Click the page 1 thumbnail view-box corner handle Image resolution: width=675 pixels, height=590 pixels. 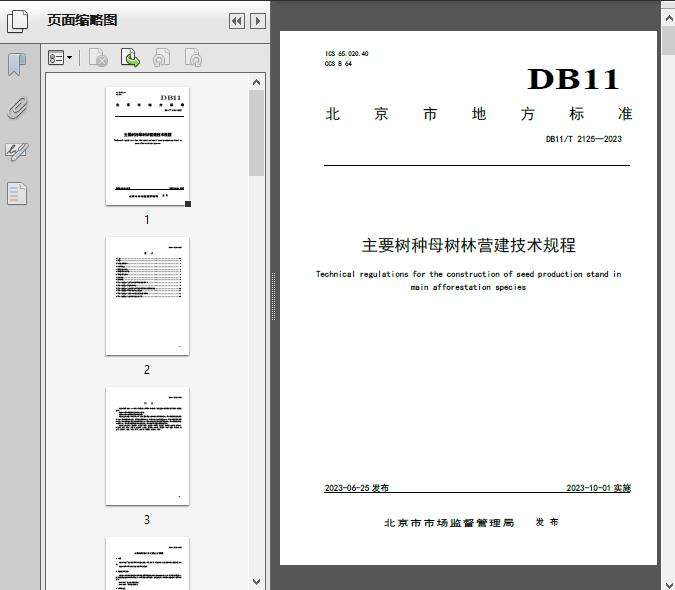(188, 204)
